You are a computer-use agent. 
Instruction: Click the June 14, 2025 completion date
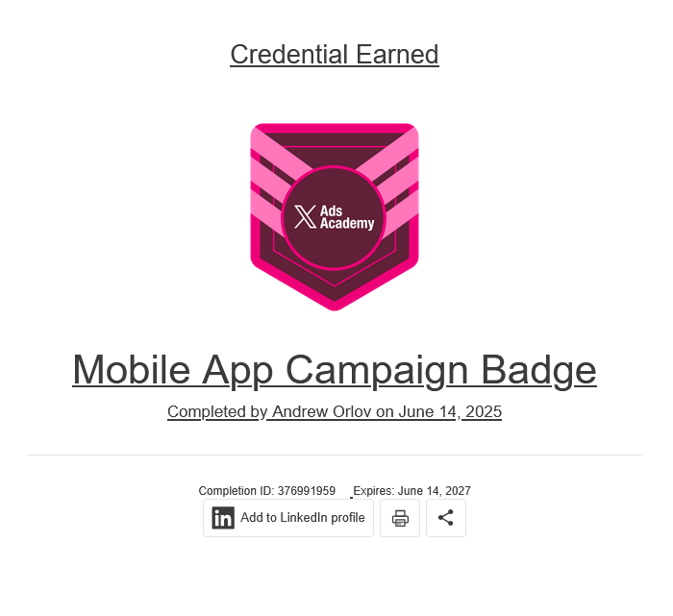pyautogui.click(x=450, y=412)
